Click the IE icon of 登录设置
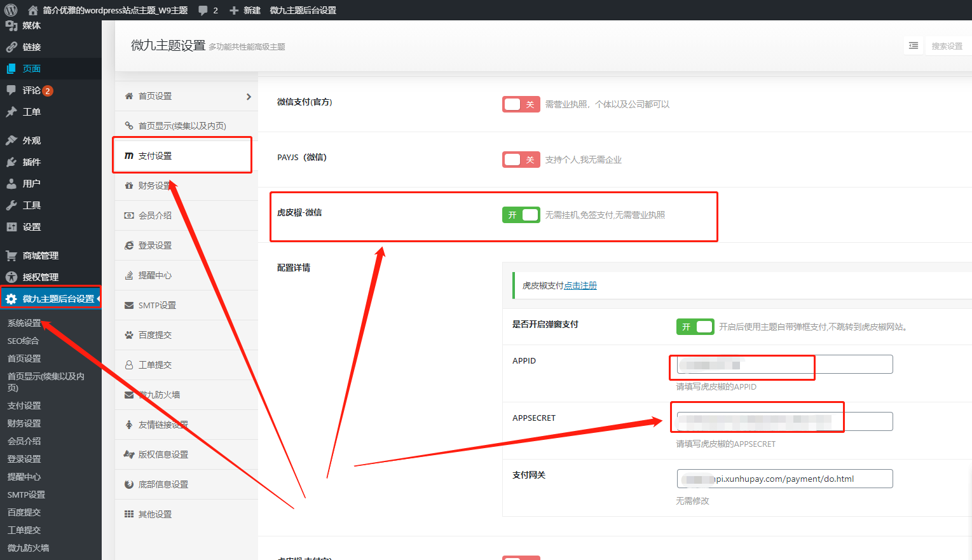This screenshot has height=560, width=972. (129, 245)
